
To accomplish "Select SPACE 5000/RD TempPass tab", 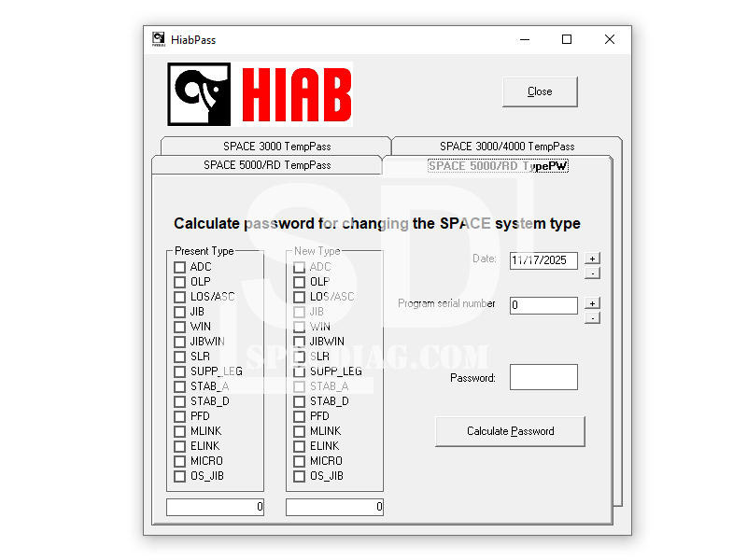I will point(267,165).
